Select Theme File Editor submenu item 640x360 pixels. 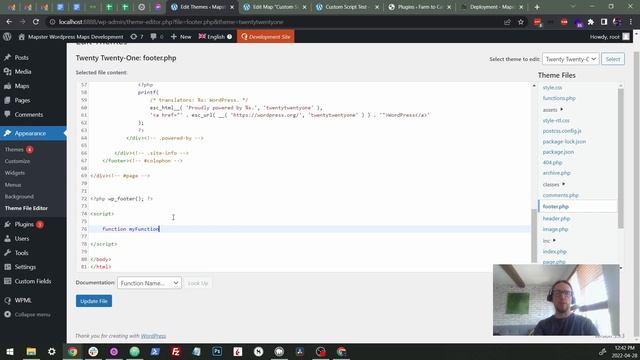[x=26, y=208]
